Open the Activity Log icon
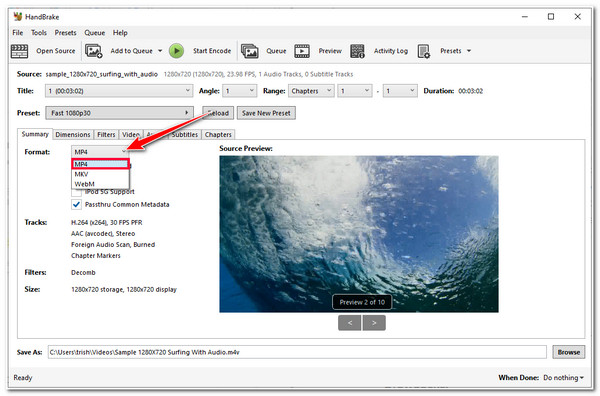600x396 pixels. pos(357,51)
